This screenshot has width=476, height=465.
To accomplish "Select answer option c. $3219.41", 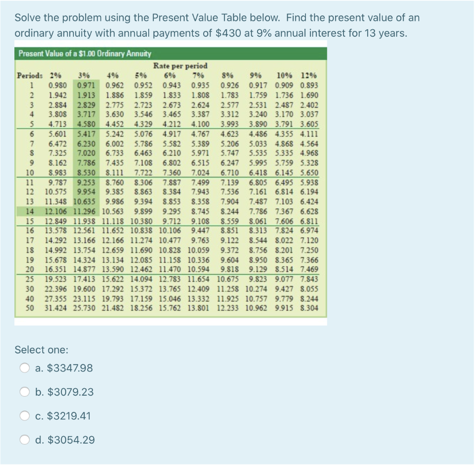I will [x=26, y=415].
